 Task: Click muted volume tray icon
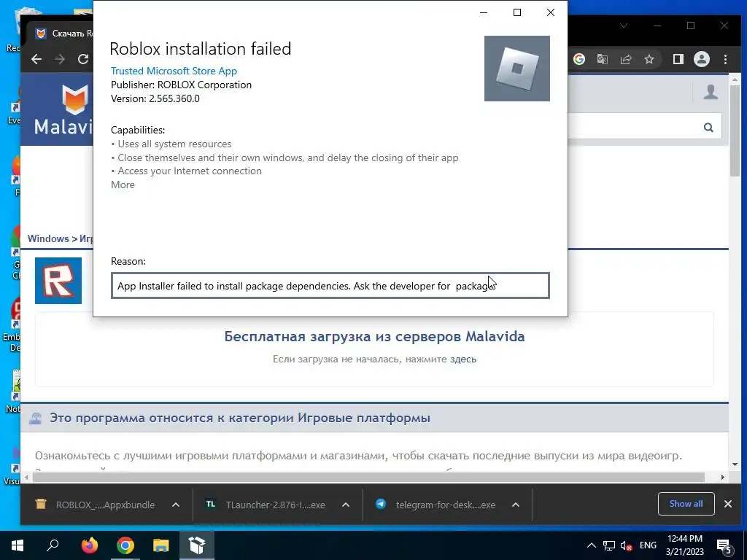pyautogui.click(x=626, y=545)
